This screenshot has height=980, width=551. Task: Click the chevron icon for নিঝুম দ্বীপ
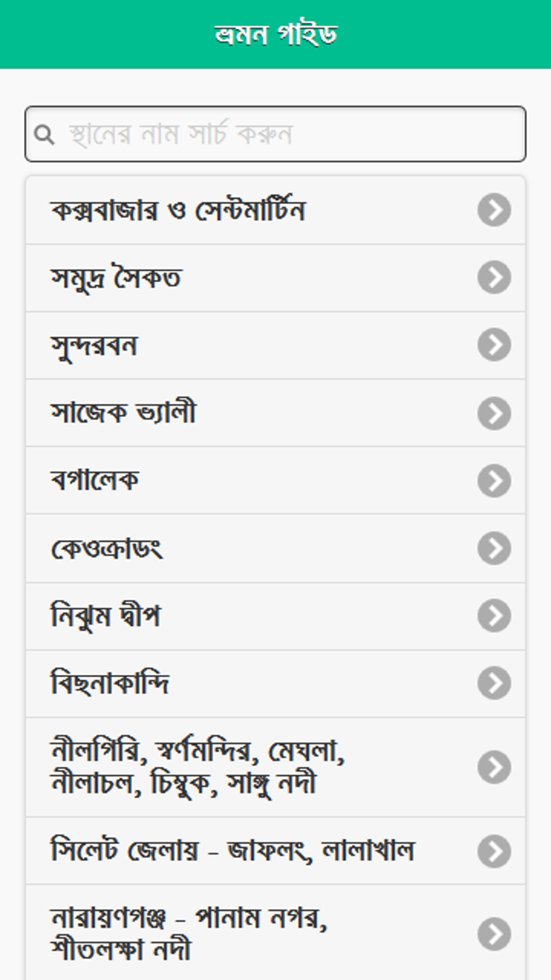494,616
